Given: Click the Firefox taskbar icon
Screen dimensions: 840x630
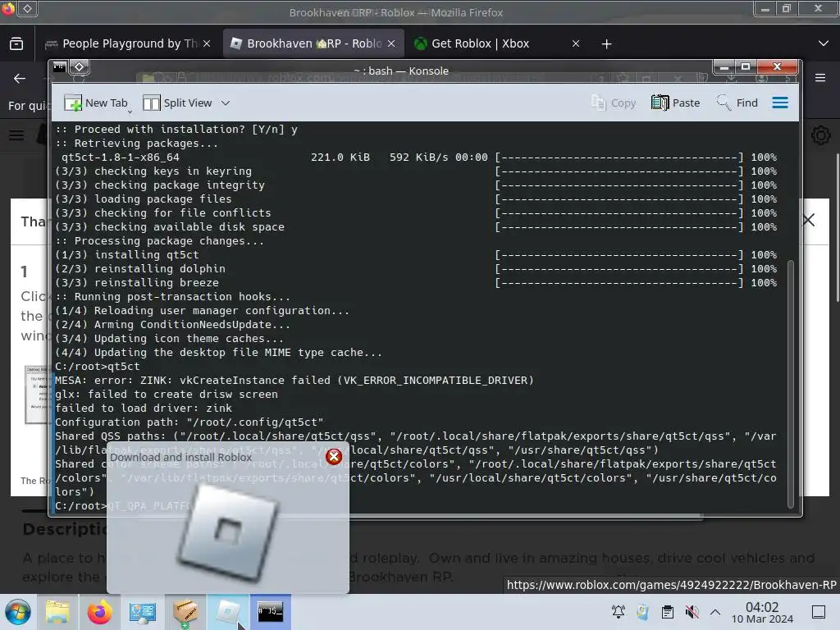Looking at the screenshot, I should click(99, 612).
